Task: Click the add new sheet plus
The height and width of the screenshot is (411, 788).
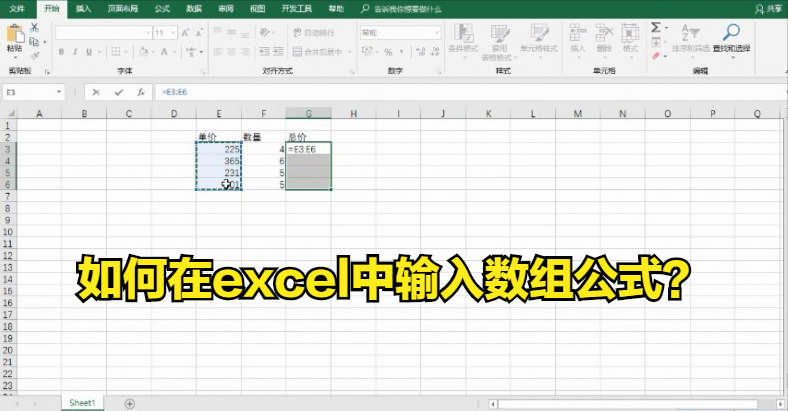Action: point(130,403)
